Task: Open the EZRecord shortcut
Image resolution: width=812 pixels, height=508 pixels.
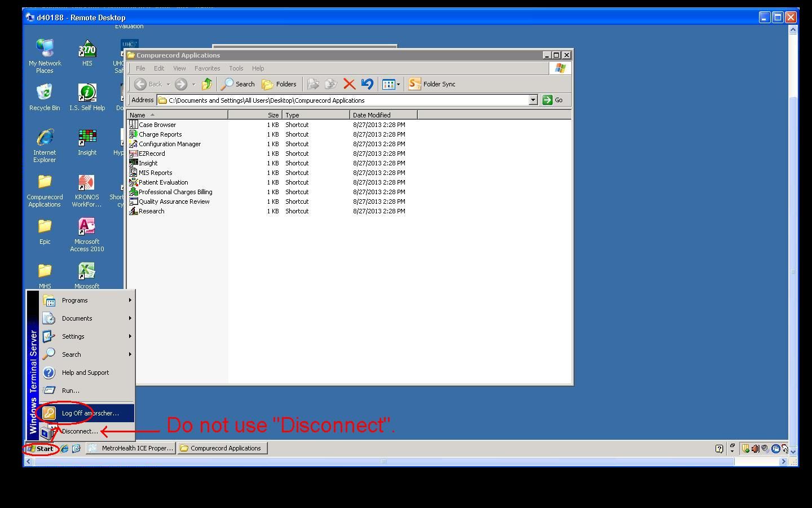Action: (x=151, y=154)
